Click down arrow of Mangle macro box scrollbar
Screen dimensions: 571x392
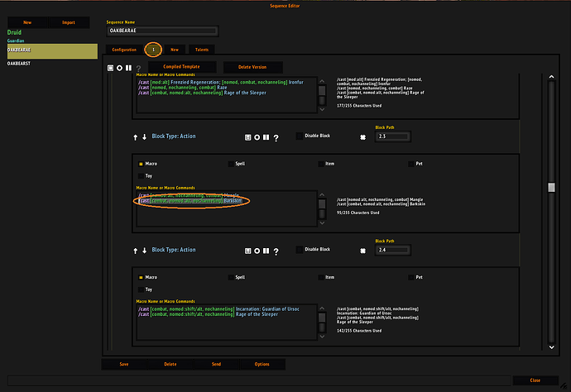click(x=322, y=222)
